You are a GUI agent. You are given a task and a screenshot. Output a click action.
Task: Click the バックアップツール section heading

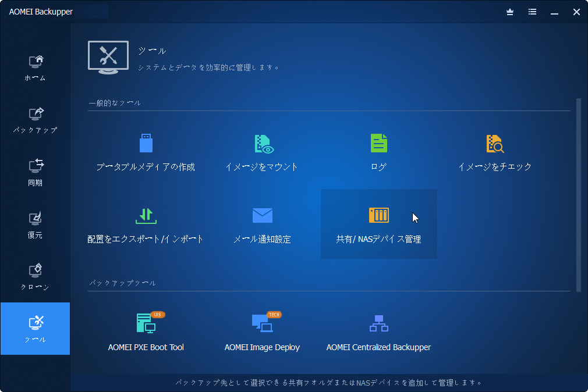point(122,283)
